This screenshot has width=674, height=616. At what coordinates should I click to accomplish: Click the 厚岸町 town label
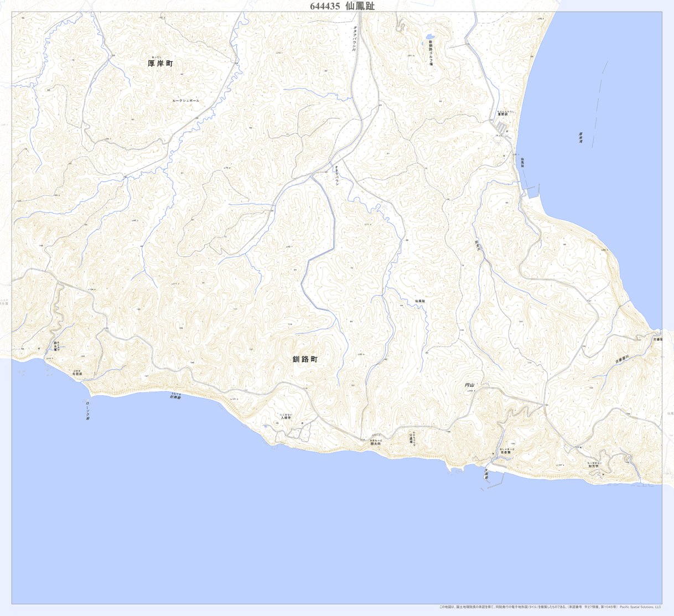point(160,64)
